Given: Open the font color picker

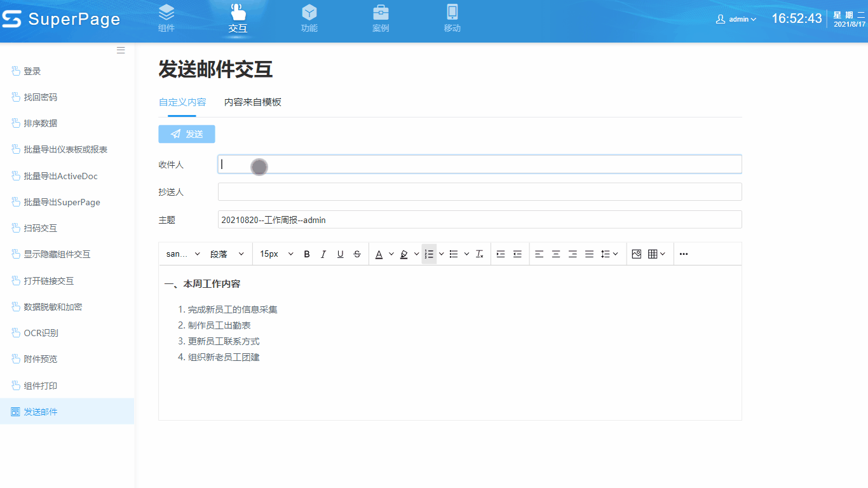Looking at the screenshot, I should pyautogui.click(x=380, y=254).
